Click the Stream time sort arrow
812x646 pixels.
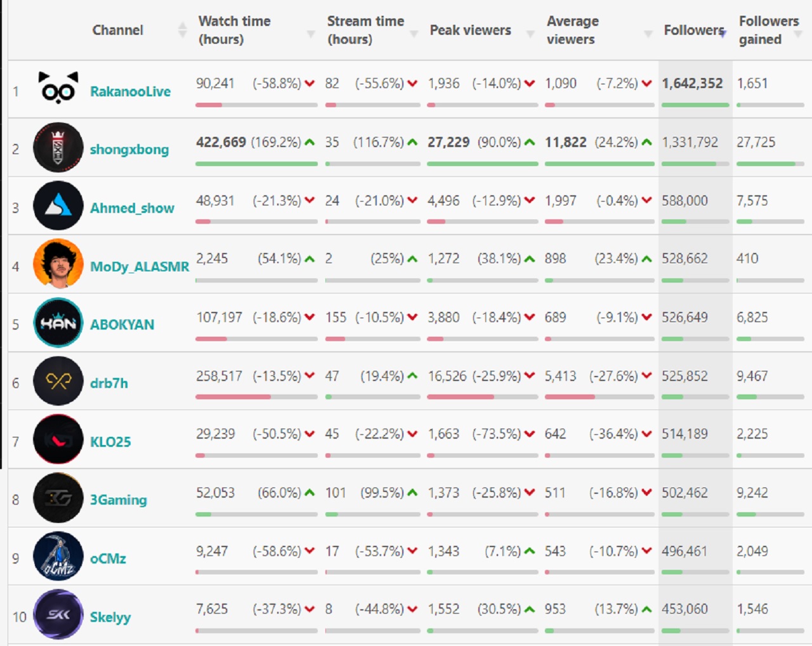[414, 34]
